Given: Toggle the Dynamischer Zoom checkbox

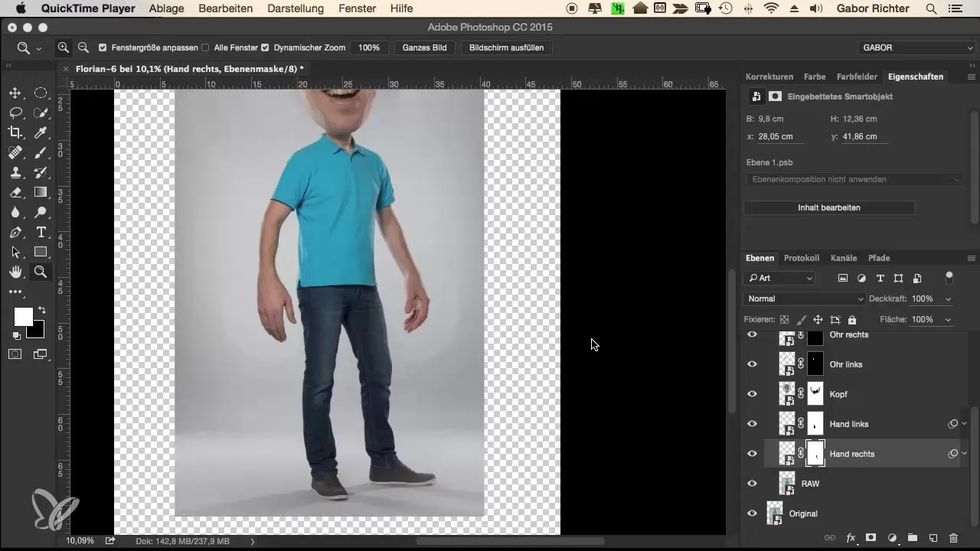Looking at the screenshot, I should (x=265, y=47).
